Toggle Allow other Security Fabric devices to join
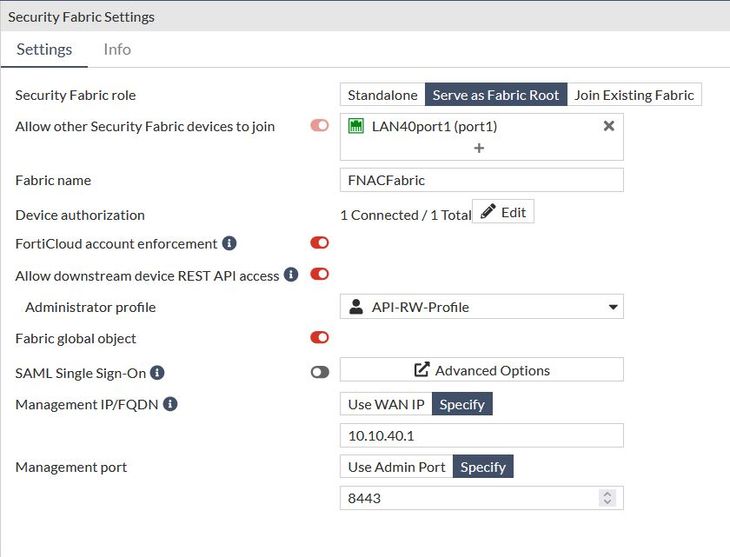 click(x=319, y=126)
